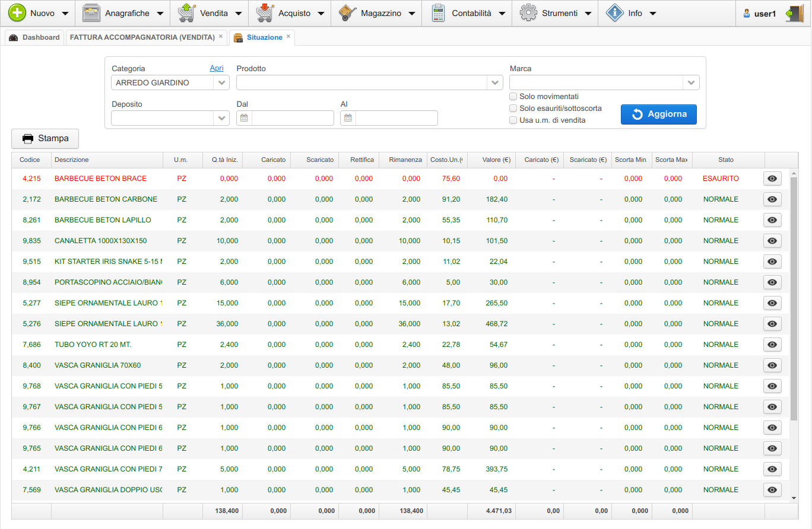Switch to the Dashboard tab

(34, 37)
